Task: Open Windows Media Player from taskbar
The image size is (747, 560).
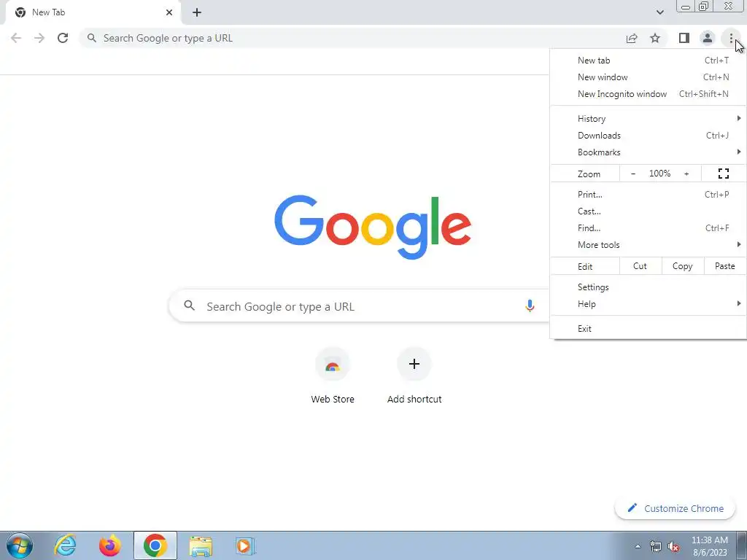Action: click(x=245, y=545)
